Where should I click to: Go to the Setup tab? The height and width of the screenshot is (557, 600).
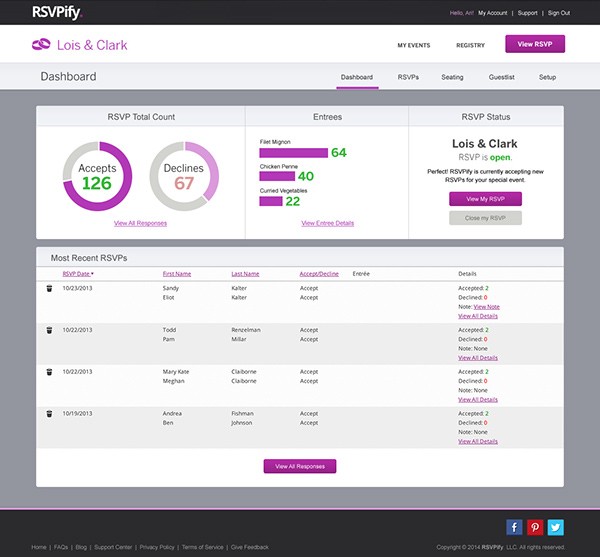tap(547, 77)
